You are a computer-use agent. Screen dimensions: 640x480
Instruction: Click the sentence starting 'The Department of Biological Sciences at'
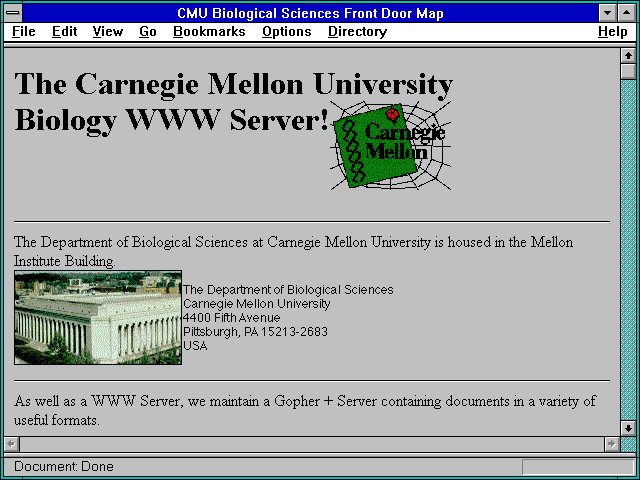293,251
